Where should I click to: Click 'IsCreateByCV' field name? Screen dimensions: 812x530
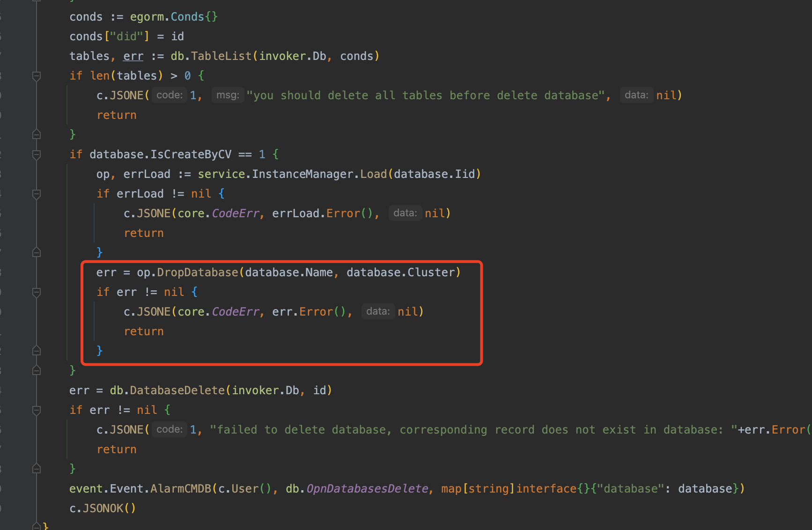pos(191,155)
